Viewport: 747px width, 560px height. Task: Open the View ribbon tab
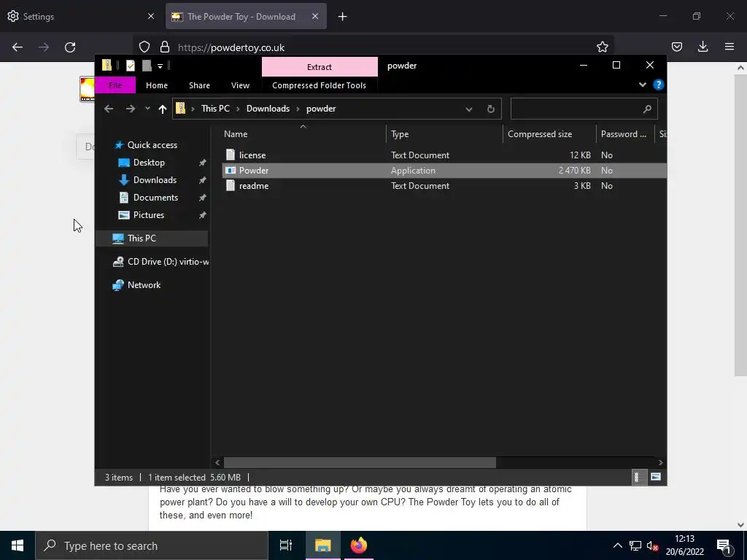(x=240, y=85)
